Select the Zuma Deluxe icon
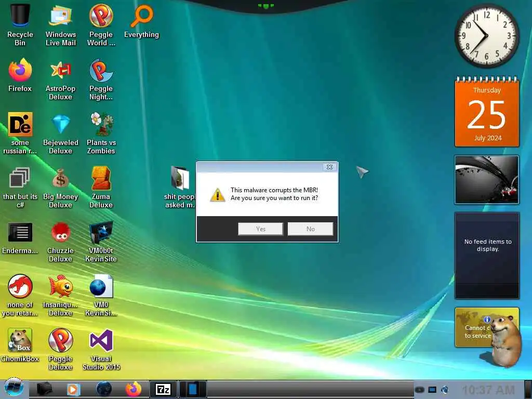Screen dimensions: 532x399 click(x=101, y=187)
